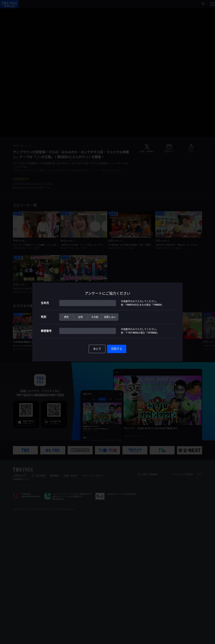Open the TVer banner
Screen dimensions: 215x644
tap(162, 450)
